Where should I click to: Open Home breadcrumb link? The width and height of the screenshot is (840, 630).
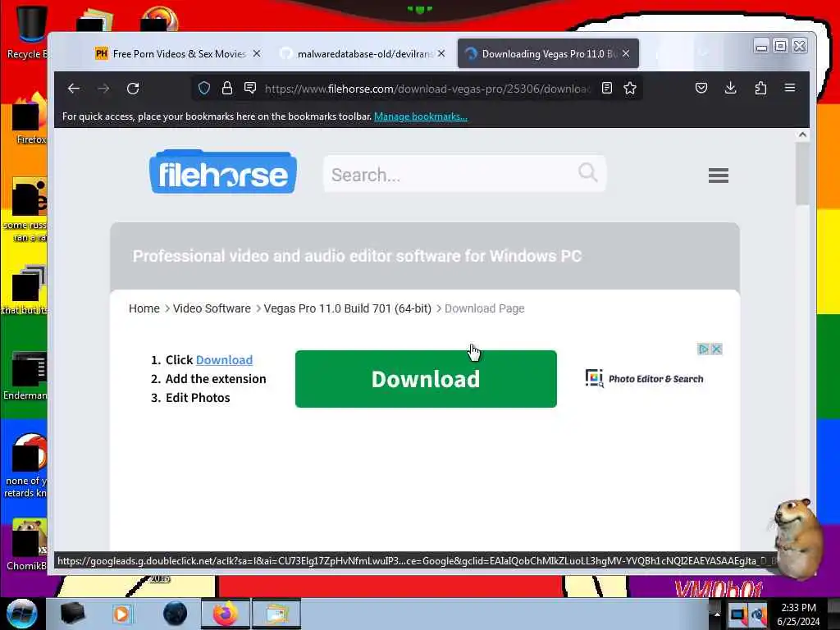[144, 308]
